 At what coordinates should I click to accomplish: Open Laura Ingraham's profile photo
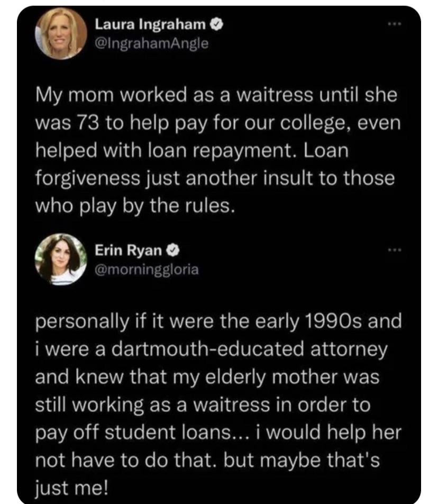pyautogui.click(x=61, y=34)
